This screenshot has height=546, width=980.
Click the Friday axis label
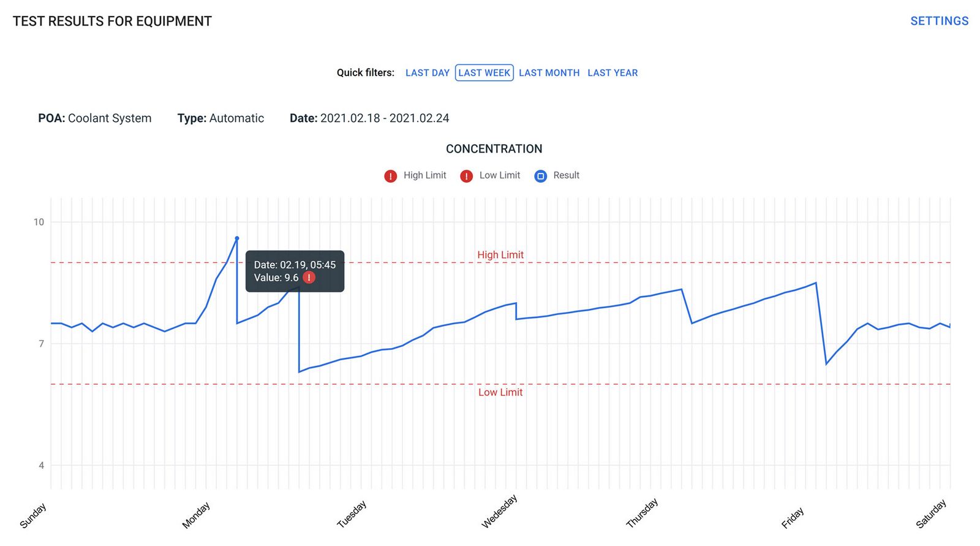pyautogui.click(x=792, y=518)
